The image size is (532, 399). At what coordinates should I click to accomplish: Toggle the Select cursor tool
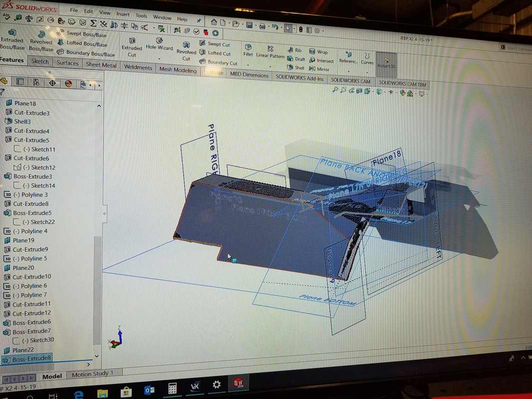(x=288, y=28)
